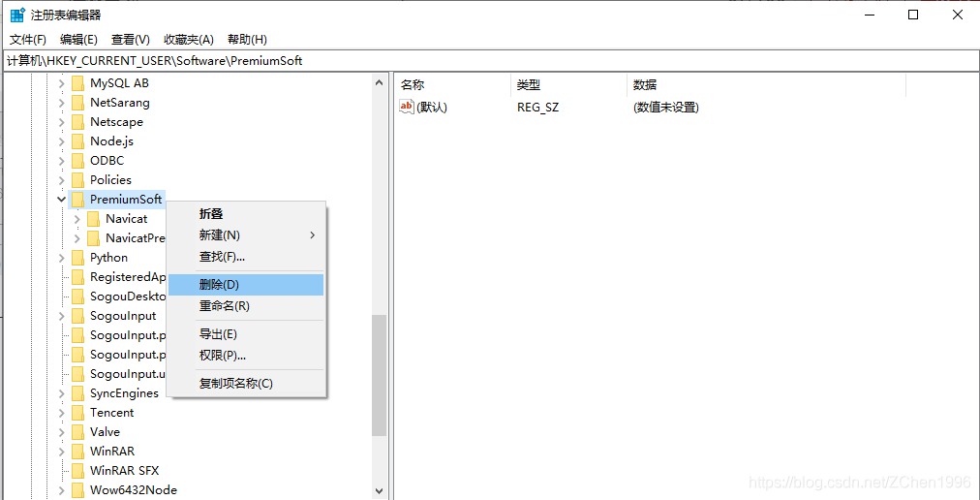Click the tree pane scroll up arrow
Viewport: 980px width, 500px height.
tap(379, 82)
